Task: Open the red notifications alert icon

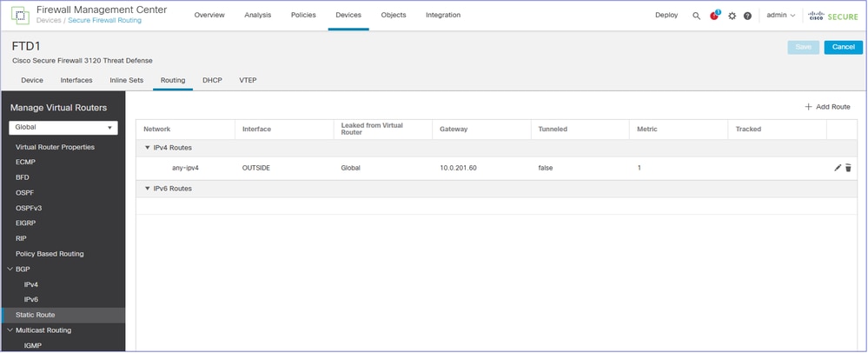Action: 715,15
